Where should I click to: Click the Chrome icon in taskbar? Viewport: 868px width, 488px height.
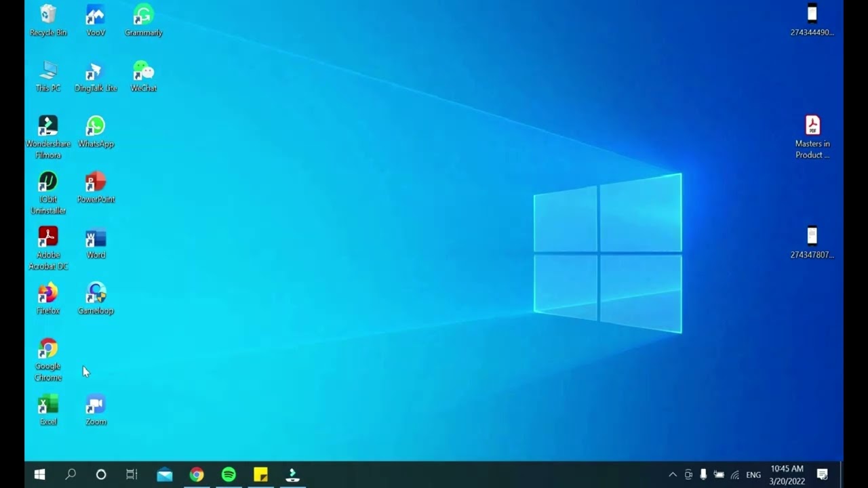[197, 474]
